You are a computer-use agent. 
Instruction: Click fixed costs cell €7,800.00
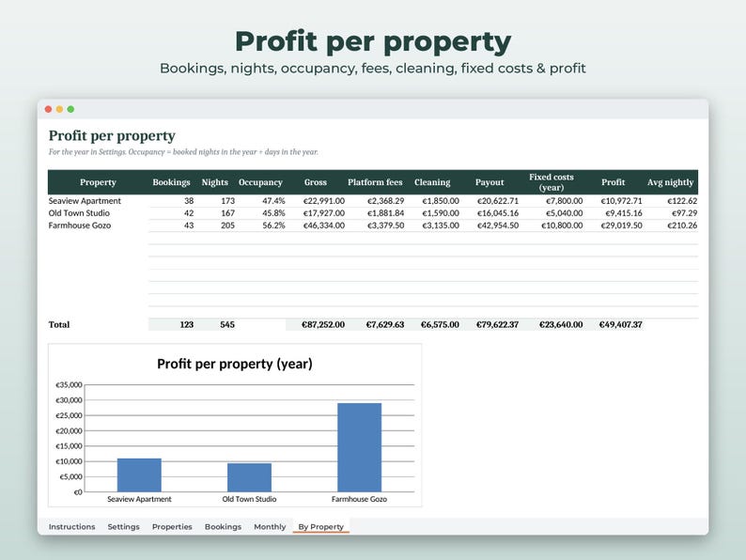[x=564, y=201]
